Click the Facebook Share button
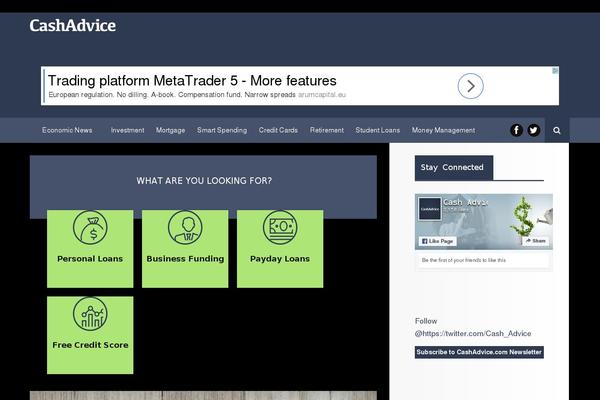This screenshot has width=600, height=400. 535,241
